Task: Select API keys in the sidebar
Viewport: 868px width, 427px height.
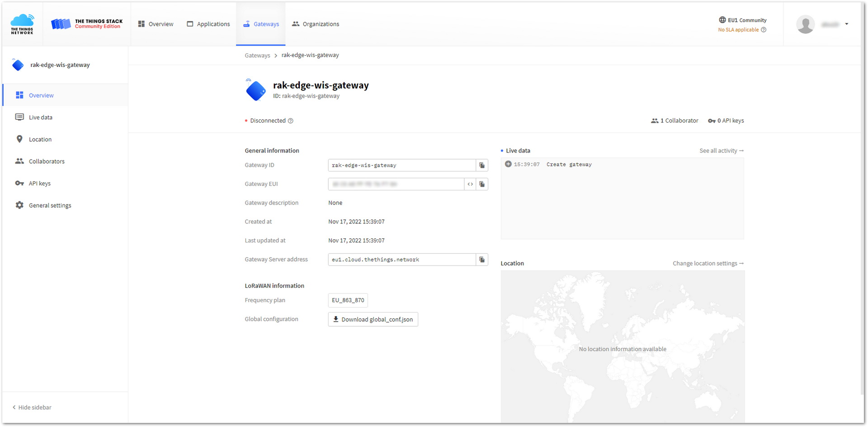Action: tap(65, 183)
